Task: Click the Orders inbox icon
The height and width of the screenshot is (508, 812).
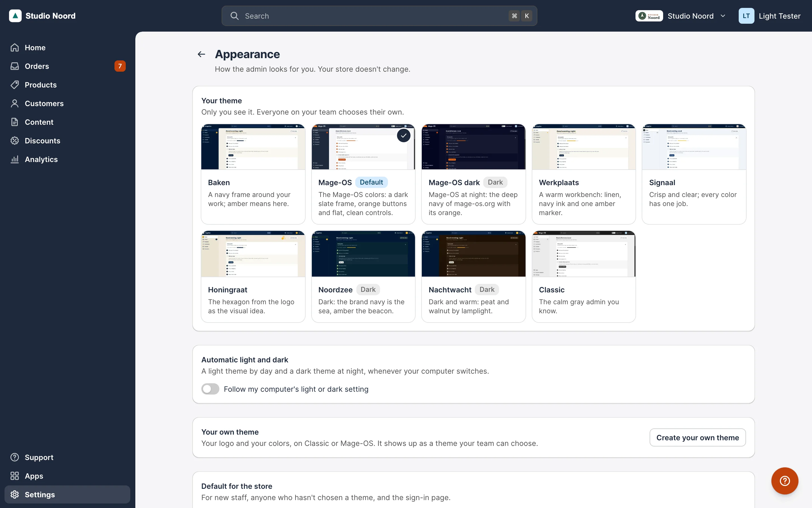Action: coord(14,66)
